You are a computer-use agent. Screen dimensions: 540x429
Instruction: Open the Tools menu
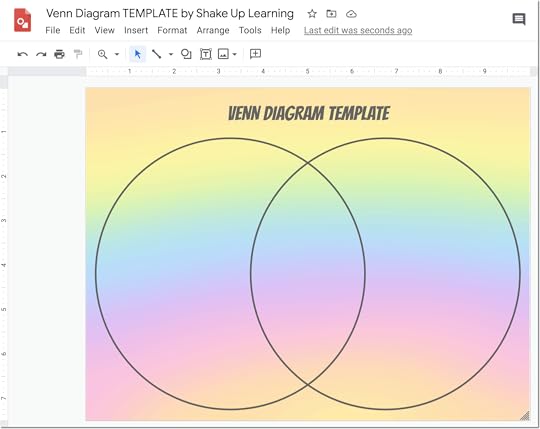[250, 30]
